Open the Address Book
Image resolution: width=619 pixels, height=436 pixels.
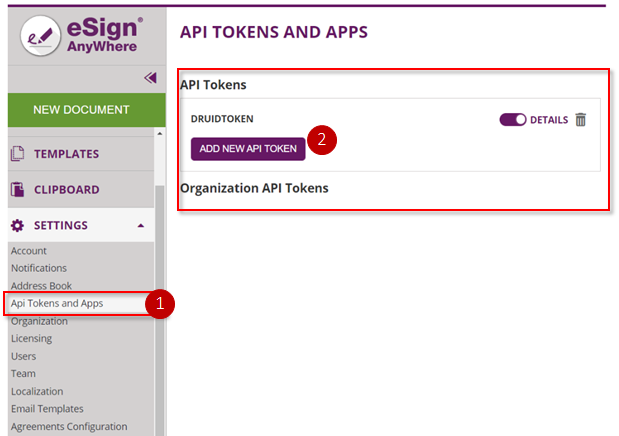41,286
